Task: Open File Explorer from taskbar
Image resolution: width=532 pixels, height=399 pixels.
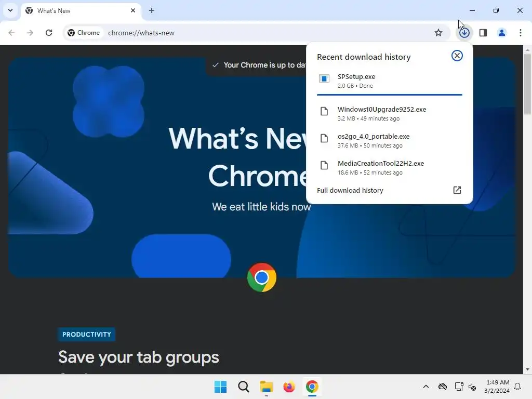Action: (x=267, y=387)
